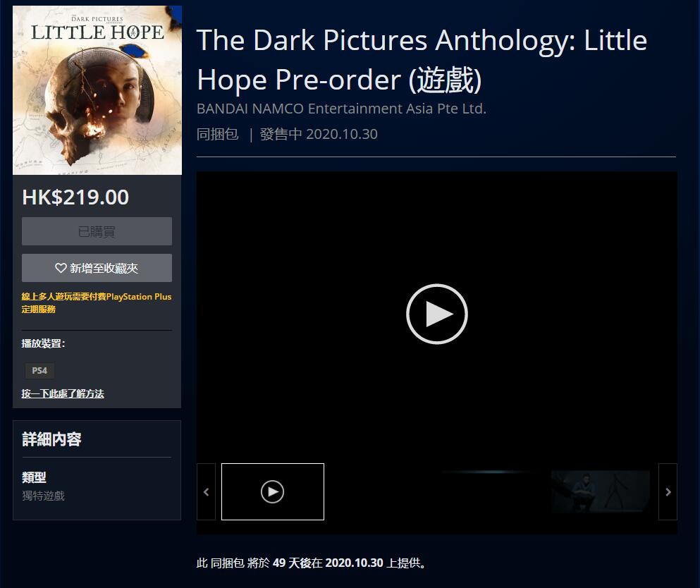Click the 同捆包 bundle label under publisher
Screen dimensions: 700x588
point(218,134)
